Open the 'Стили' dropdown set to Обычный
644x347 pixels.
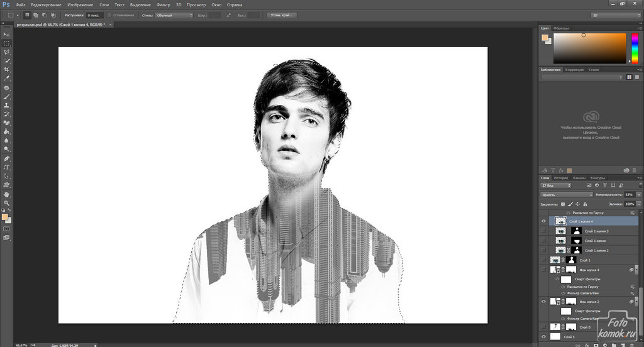176,14
